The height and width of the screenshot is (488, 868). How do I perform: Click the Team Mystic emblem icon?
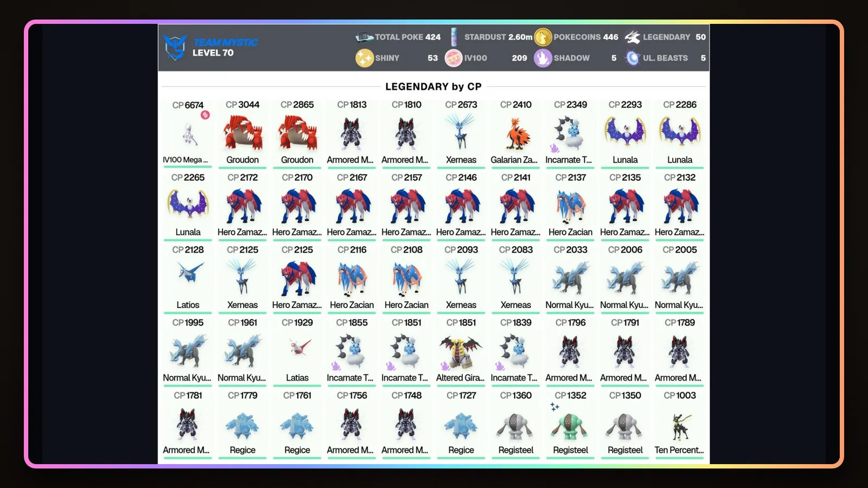point(175,47)
